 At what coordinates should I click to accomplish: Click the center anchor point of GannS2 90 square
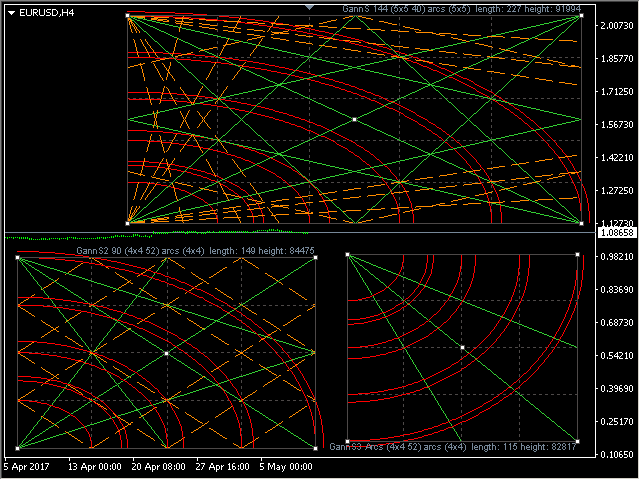pyautogui.click(x=167, y=353)
